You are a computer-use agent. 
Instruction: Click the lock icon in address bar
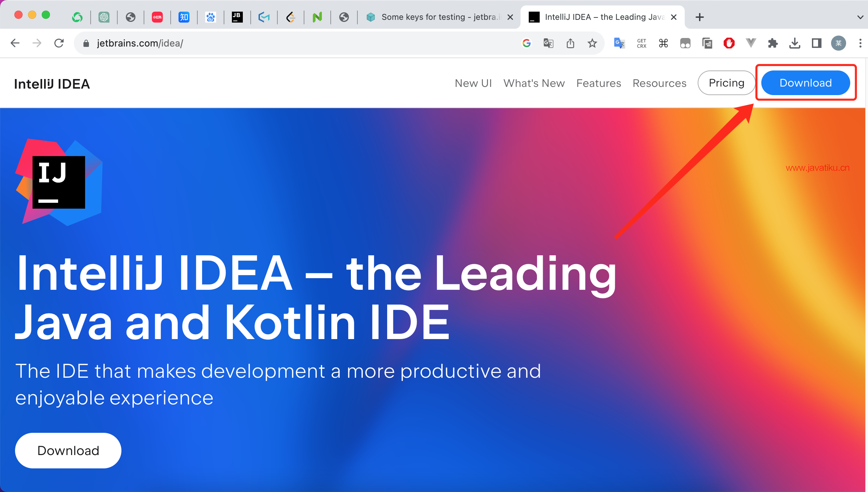point(86,43)
